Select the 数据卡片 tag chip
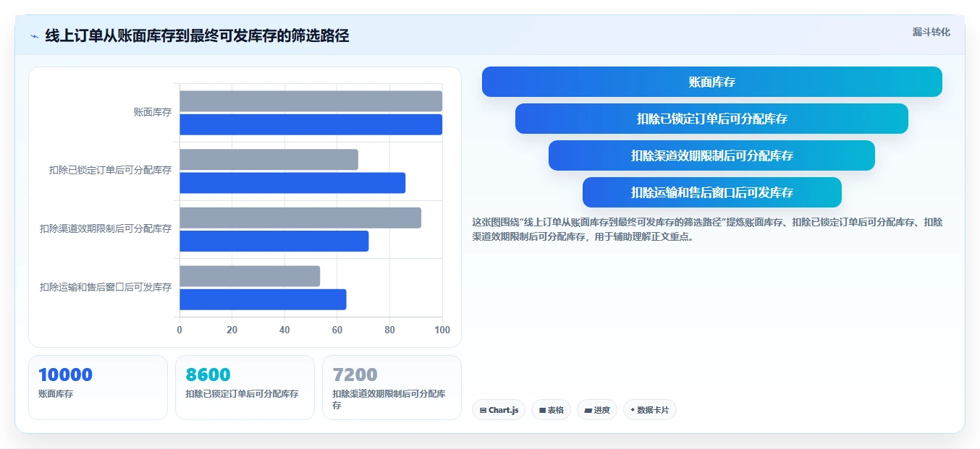The width and height of the screenshot is (980, 449). [x=649, y=410]
